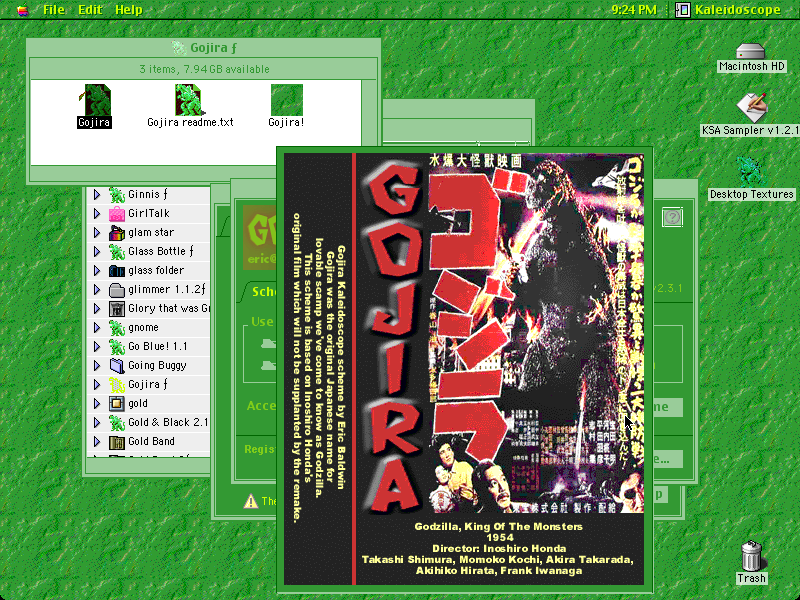Click the gnome folder icon
Viewport: 800px width, 600px height.
[117, 328]
